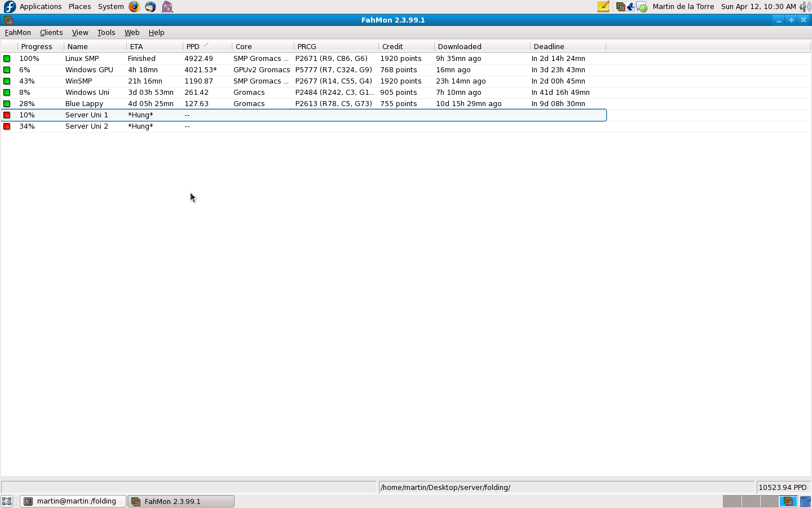
Task: Launch Firefox from the top panel
Action: [x=134, y=7]
